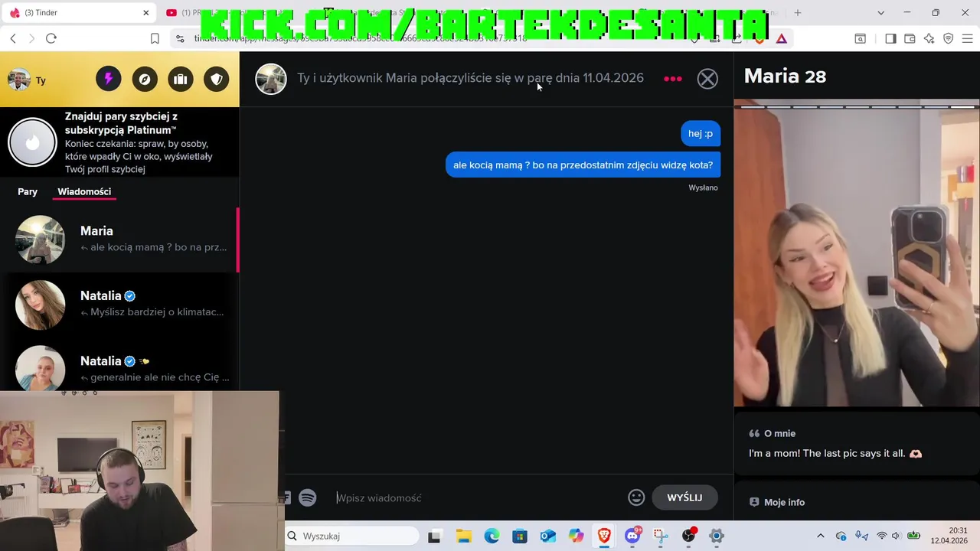Viewport: 980px width, 551px height.
Task: Open the Work Mode briefcase icon
Action: [181, 79]
